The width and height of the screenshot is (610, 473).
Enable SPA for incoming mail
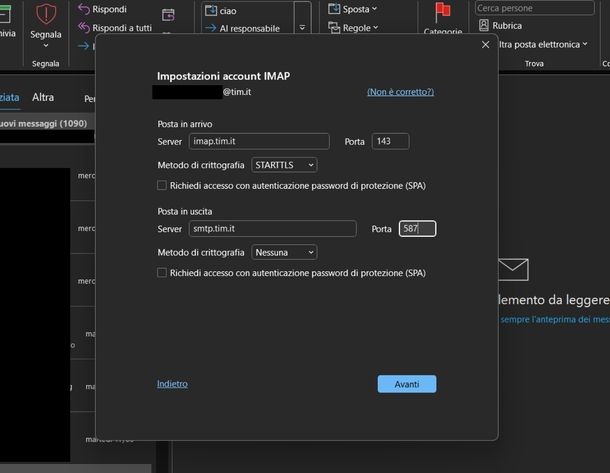tap(162, 185)
